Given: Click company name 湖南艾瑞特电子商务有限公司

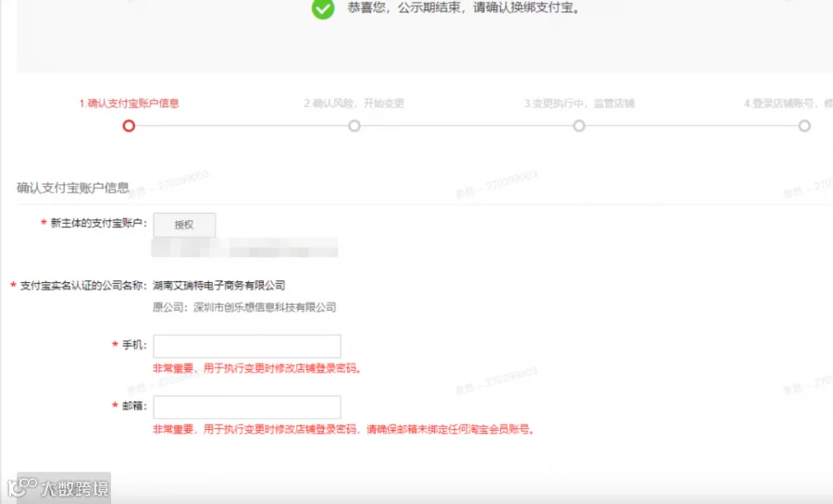Looking at the screenshot, I should 218,286.
